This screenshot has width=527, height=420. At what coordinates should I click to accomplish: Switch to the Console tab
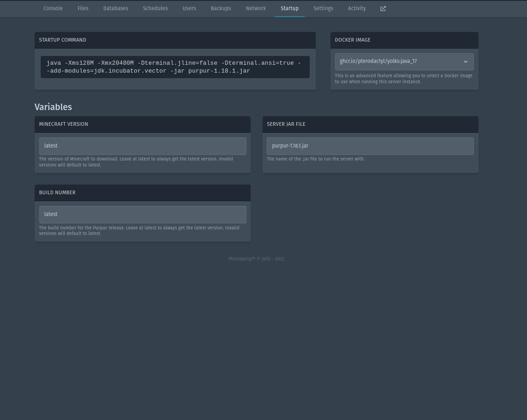click(x=53, y=9)
